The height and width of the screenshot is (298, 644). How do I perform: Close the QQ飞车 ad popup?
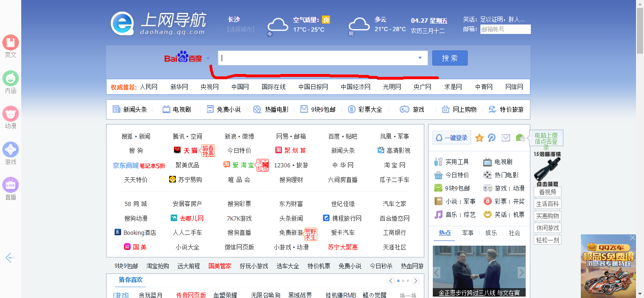pyautogui.click(x=633, y=238)
